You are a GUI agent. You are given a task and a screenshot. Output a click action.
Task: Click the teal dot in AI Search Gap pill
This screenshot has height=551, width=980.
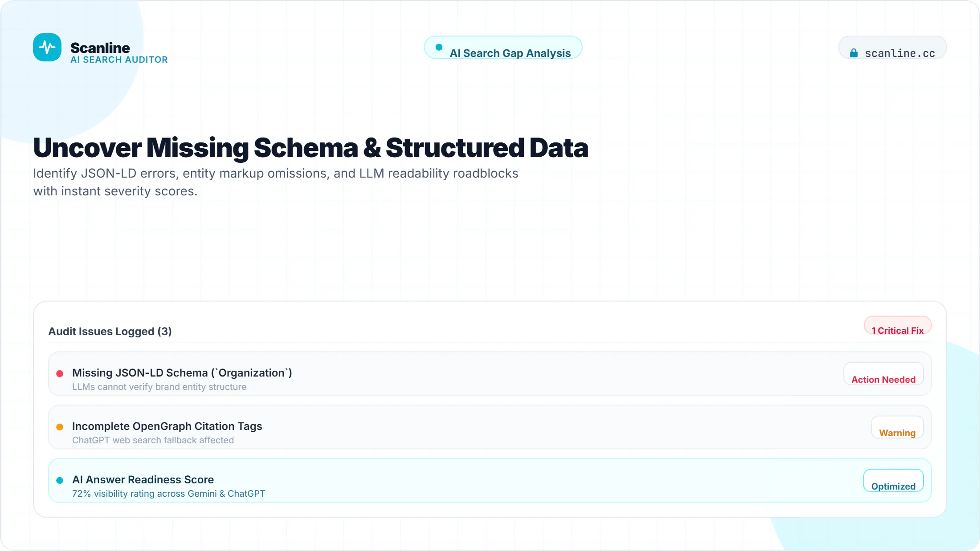[439, 47]
